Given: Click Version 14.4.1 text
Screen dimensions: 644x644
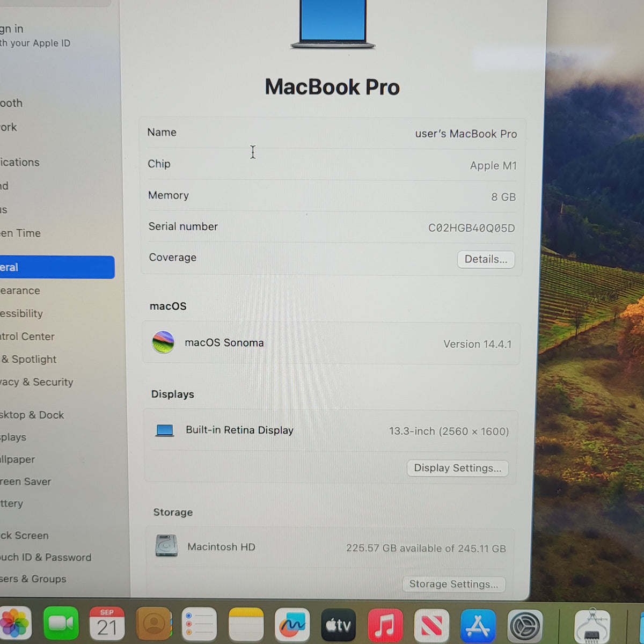Looking at the screenshot, I should tap(478, 344).
